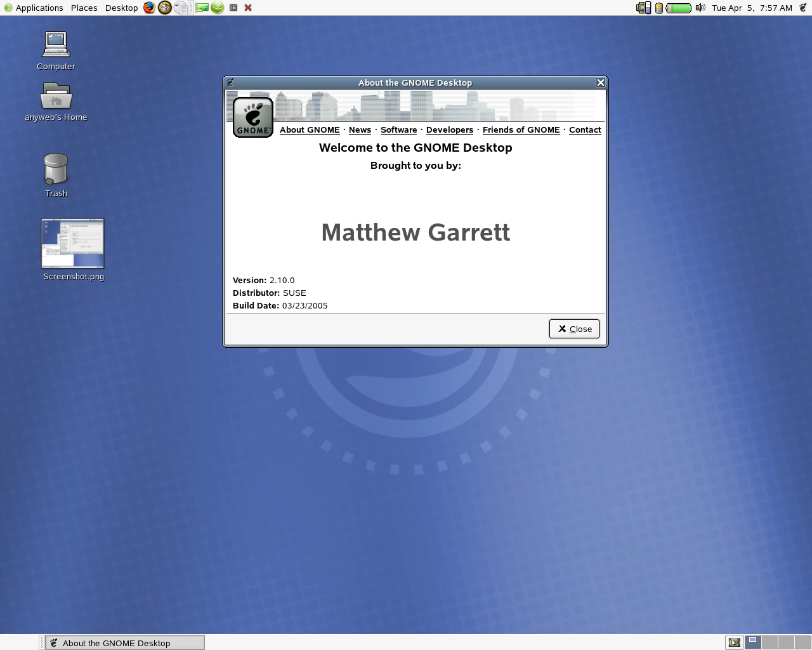812x650 pixels.
Task: Open the Trash desktop icon
Action: (56, 176)
